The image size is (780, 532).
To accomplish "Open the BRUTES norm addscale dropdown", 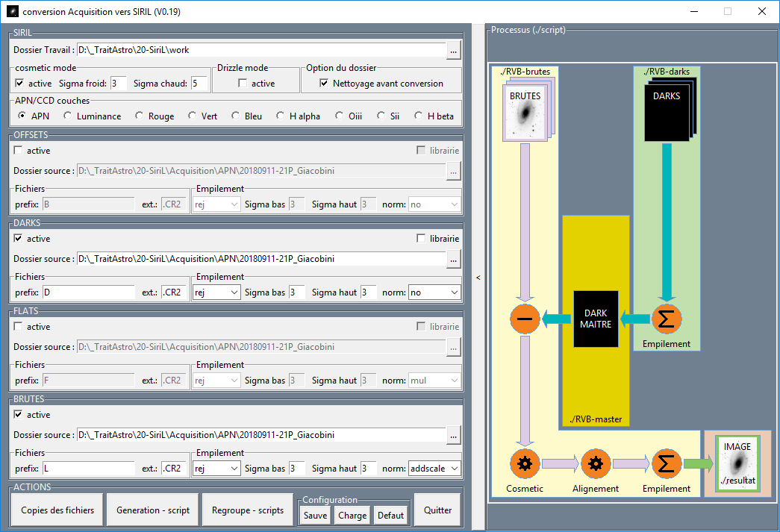I will pos(434,469).
